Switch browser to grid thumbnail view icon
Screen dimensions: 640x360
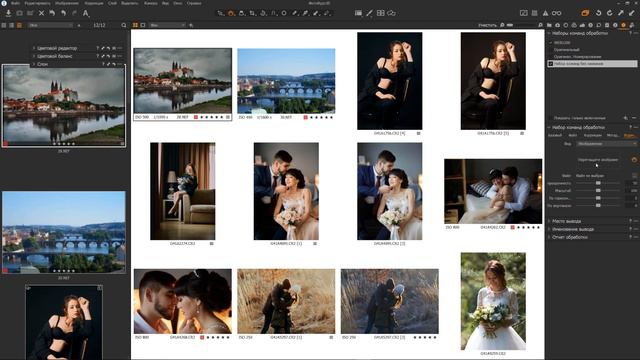click(4, 25)
